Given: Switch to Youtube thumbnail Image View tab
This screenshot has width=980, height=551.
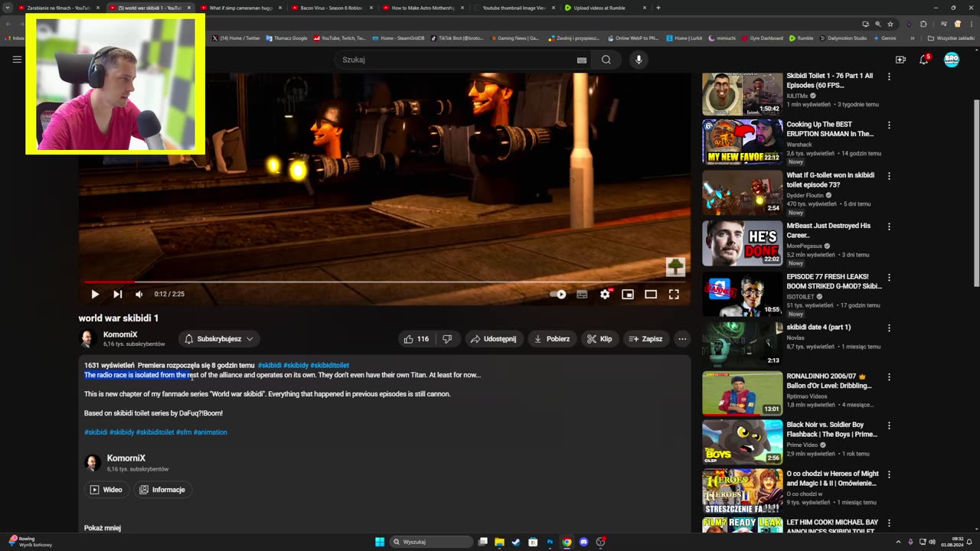Looking at the screenshot, I should click(x=514, y=8).
